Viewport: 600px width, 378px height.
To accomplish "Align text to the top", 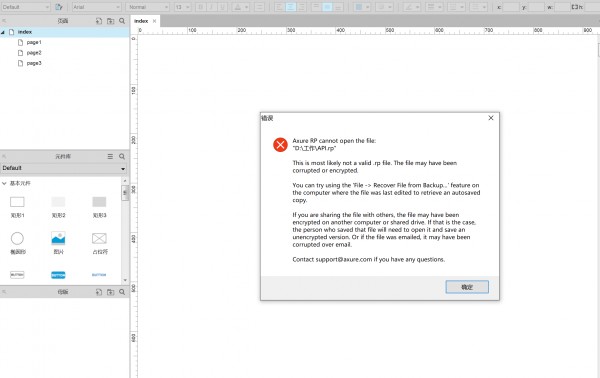I will pos(316,7).
